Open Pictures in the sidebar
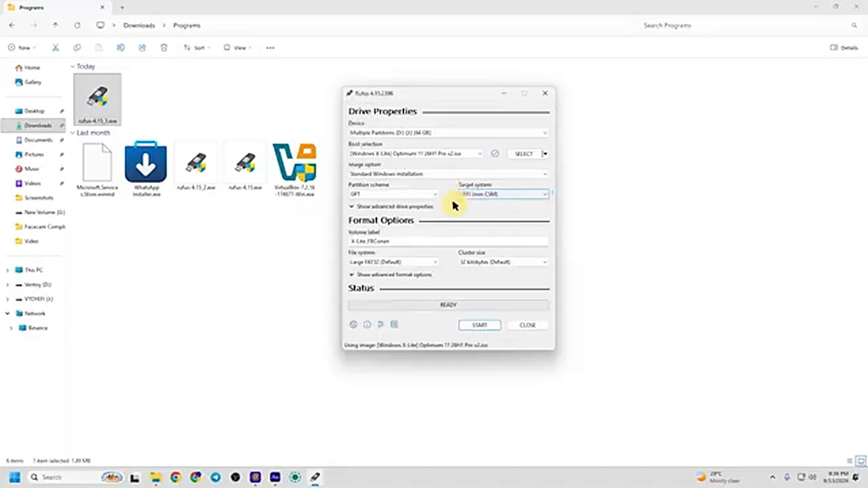 click(34, 155)
